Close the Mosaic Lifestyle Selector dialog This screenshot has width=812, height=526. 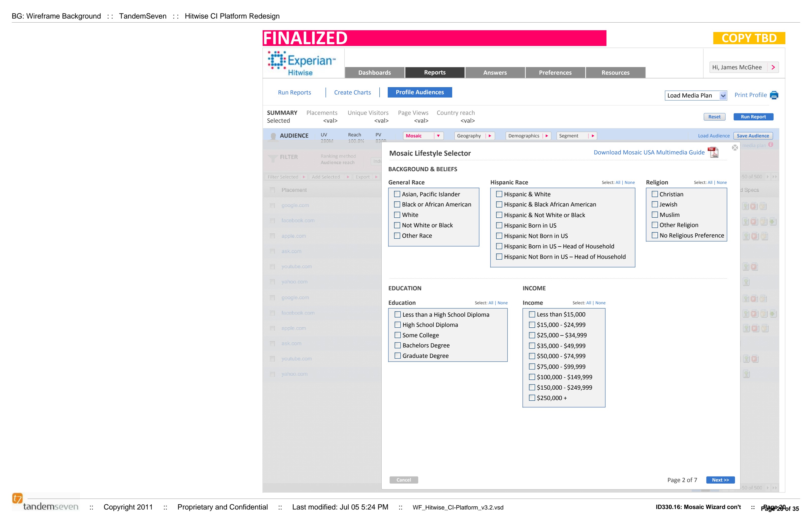(735, 148)
